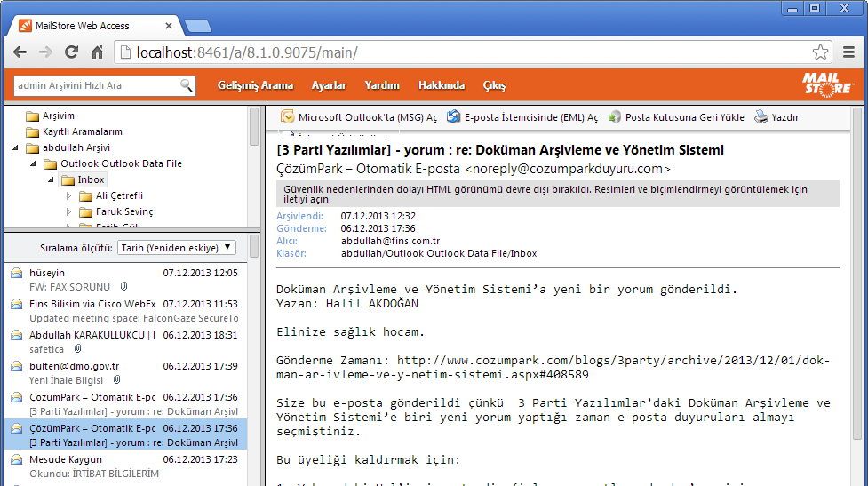Image resolution: width=868 pixels, height=486 pixels.
Task: Open the Hakkında menu item
Action: (442, 85)
